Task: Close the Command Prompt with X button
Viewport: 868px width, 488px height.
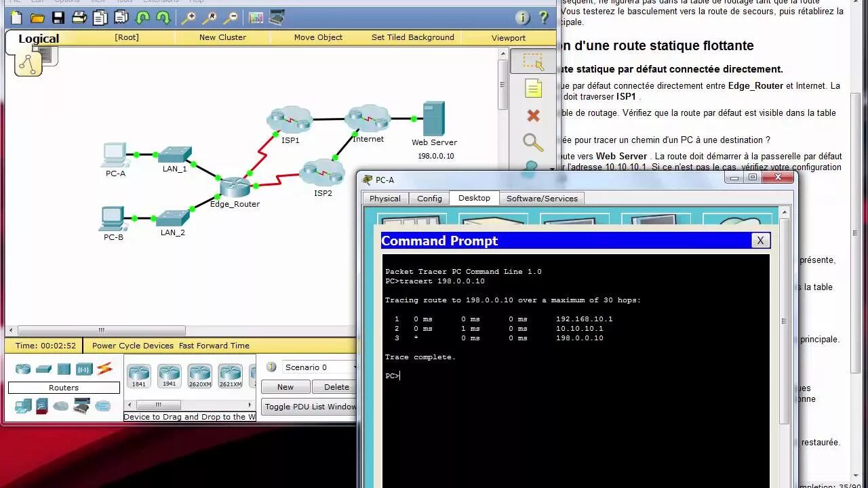Action: [x=760, y=241]
